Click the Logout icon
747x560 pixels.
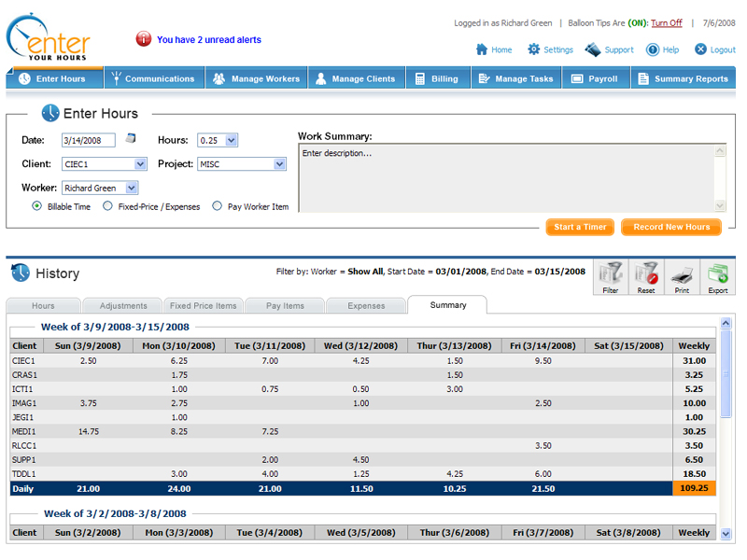click(x=701, y=49)
